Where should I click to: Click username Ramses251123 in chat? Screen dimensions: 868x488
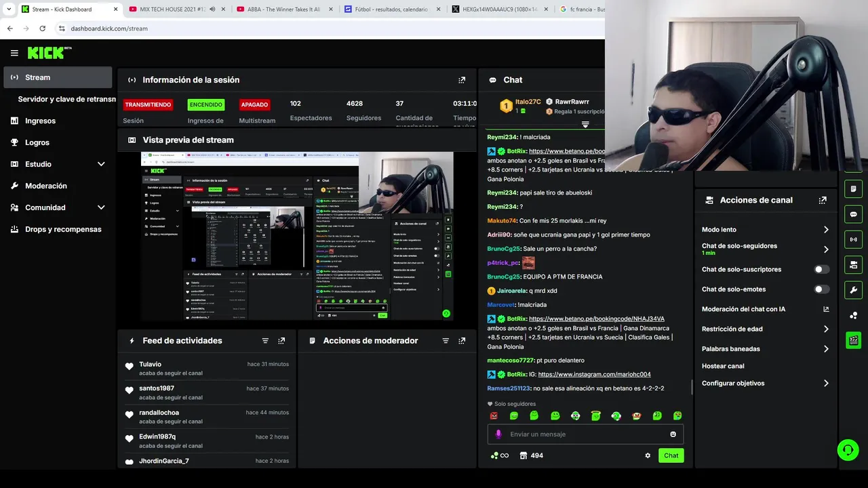point(509,388)
